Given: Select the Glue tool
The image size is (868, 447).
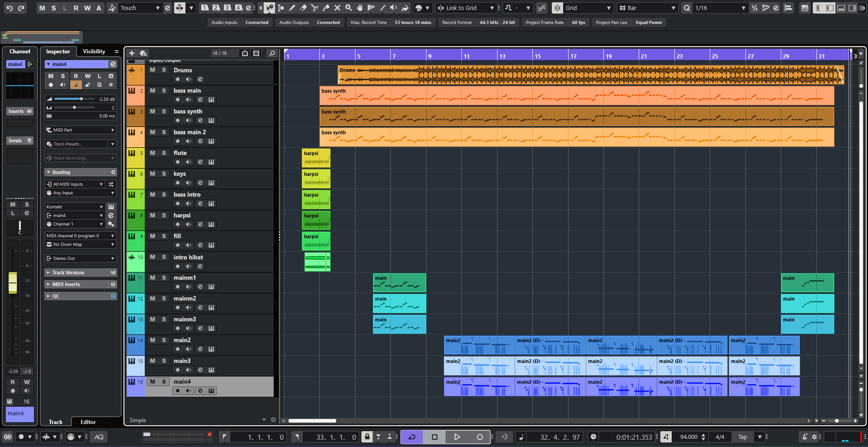Looking at the screenshot, I should [x=326, y=8].
